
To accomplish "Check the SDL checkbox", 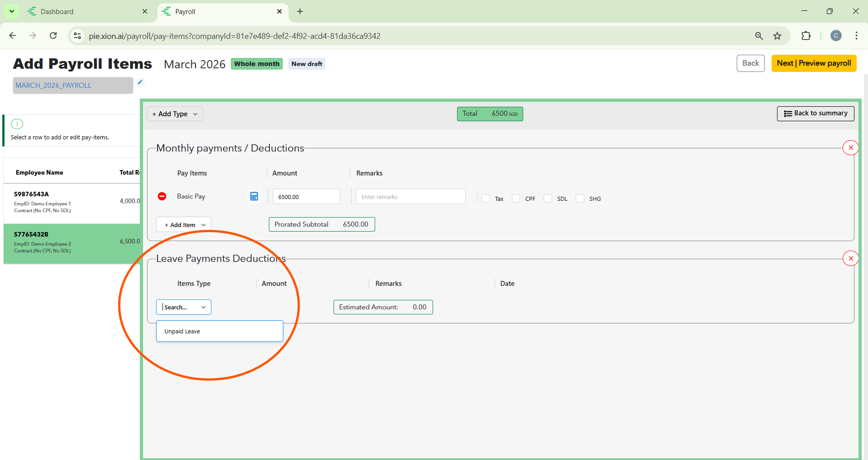I will tap(548, 199).
